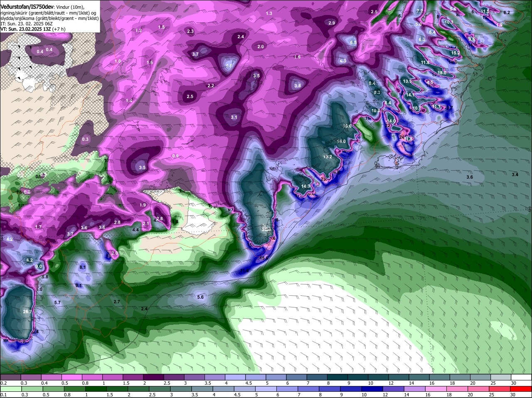
Task: Click the '1.3' value on the map
Action: click(x=269, y=14)
